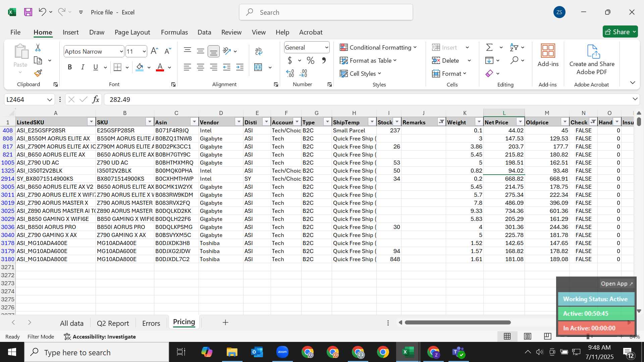Open the File menu
Screen dimensions: 644x362
[x=15, y=32]
